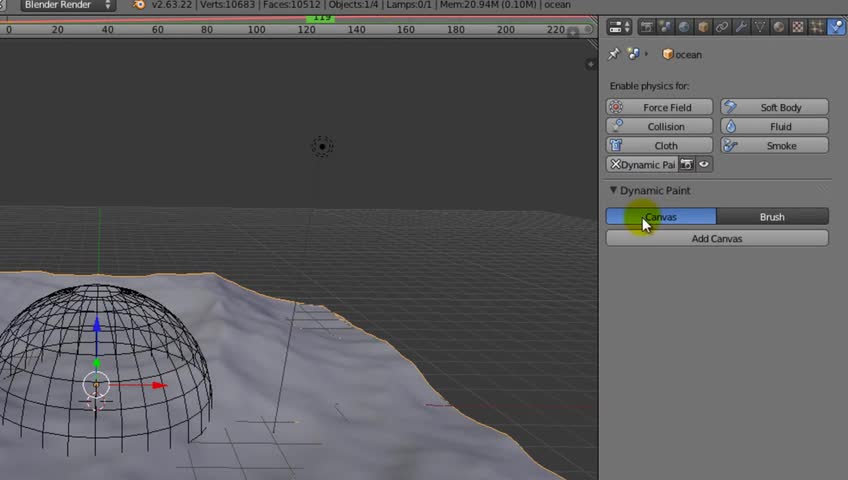This screenshot has height=480, width=848.
Task: Click the Blender logo in the info bar
Action: pos(139,5)
